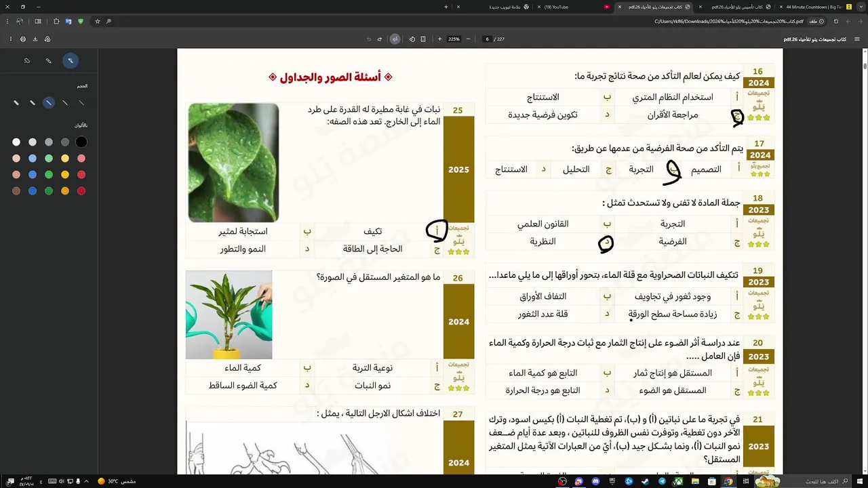This screenshot has width=868, height=488.
Task: Zoom in with the plus button
Action: (439, 39)
